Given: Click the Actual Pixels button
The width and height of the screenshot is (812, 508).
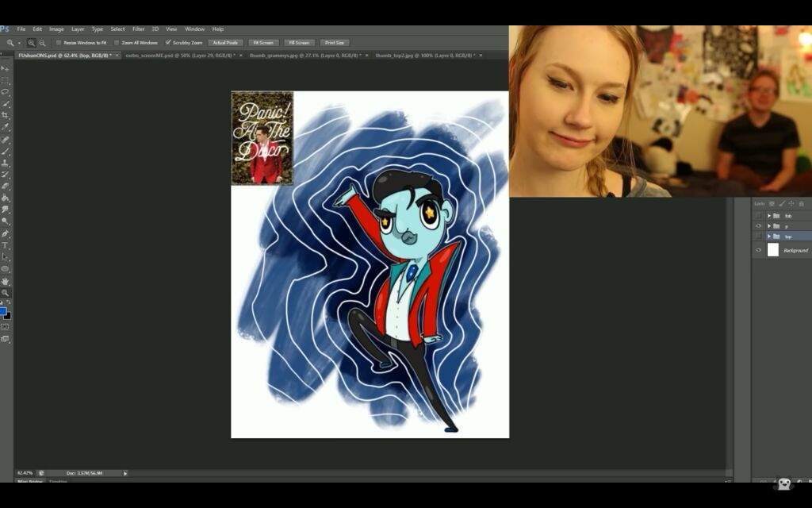Looking at the screenshot, I should tap(225, 43).
